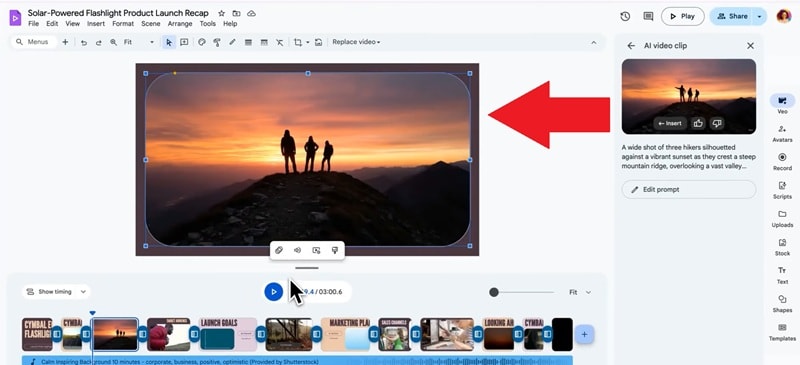The image size is (800, 365).
Task: Select the crop tool
Action: [298, 42]
